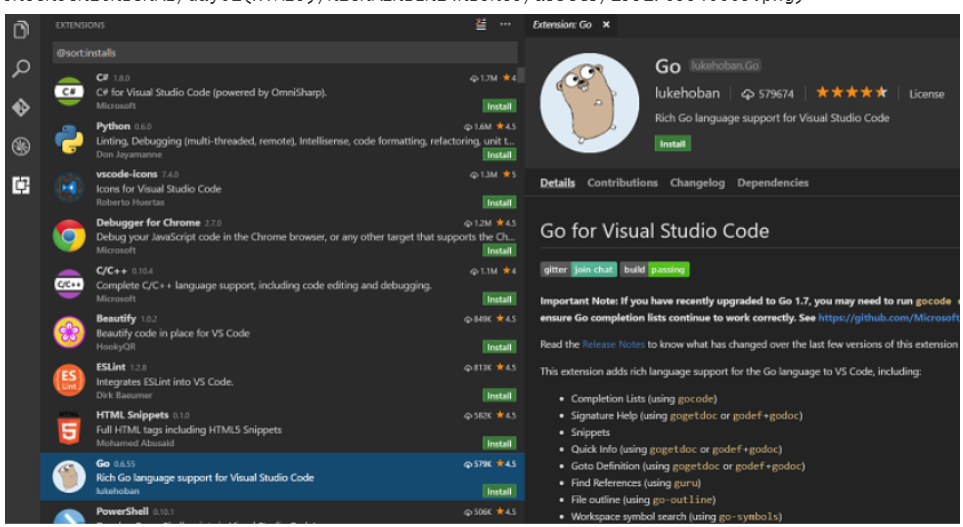
Task: Select the HTML Snippets title
Action: [x=132, y=415]
